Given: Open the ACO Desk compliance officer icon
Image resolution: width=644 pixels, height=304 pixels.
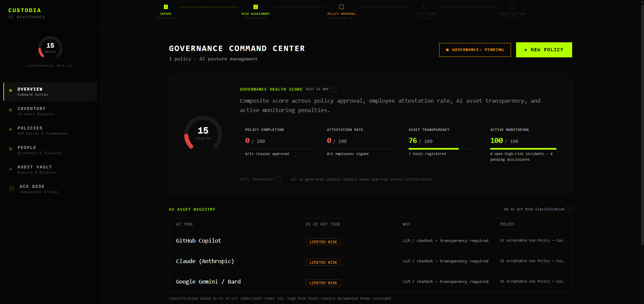Looking at the screenshot, I should pyautogui.click(x=11, y=188).
